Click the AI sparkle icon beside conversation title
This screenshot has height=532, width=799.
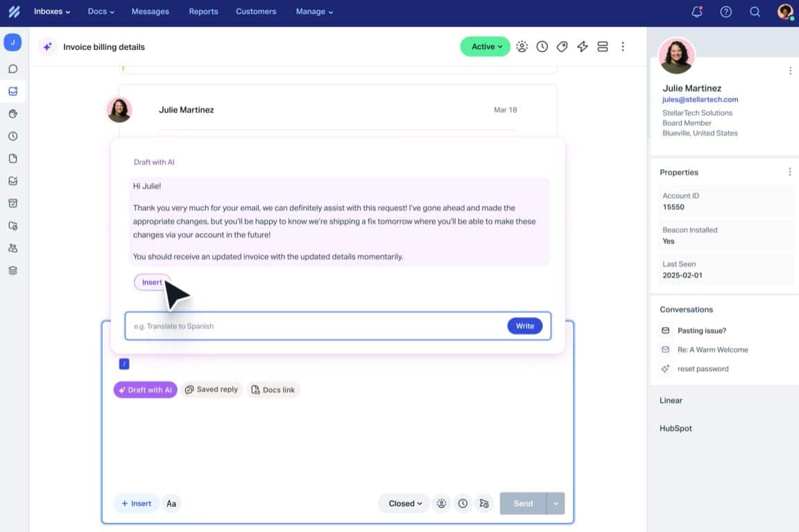47,47
